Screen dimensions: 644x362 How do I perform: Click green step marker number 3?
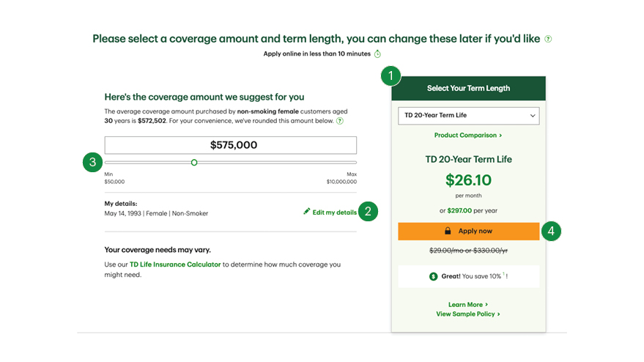coord(92,162)
